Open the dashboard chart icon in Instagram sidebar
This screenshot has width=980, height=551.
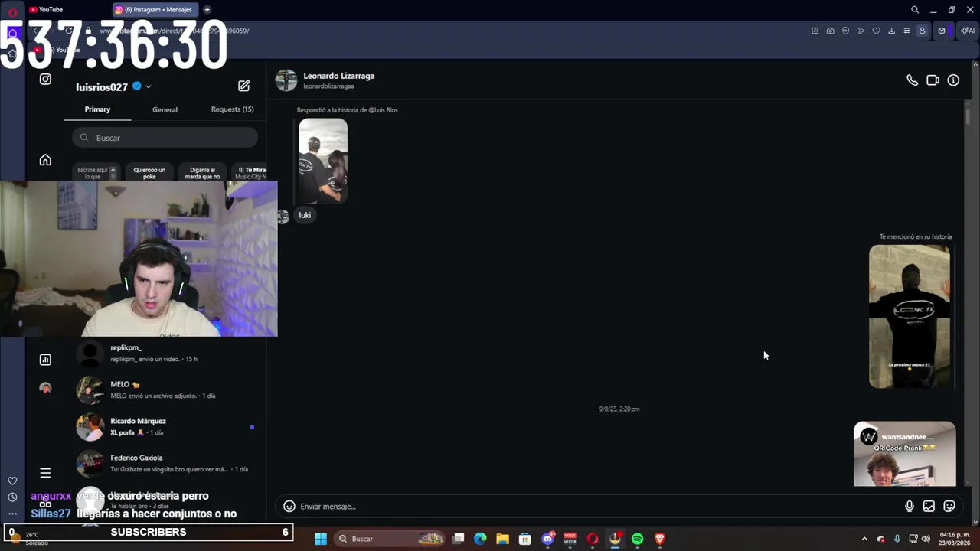tap(45, 359)
